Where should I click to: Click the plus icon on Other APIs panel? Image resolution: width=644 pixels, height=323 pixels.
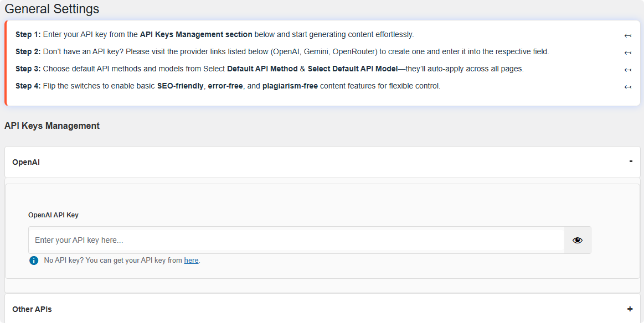tap(630, 309)
